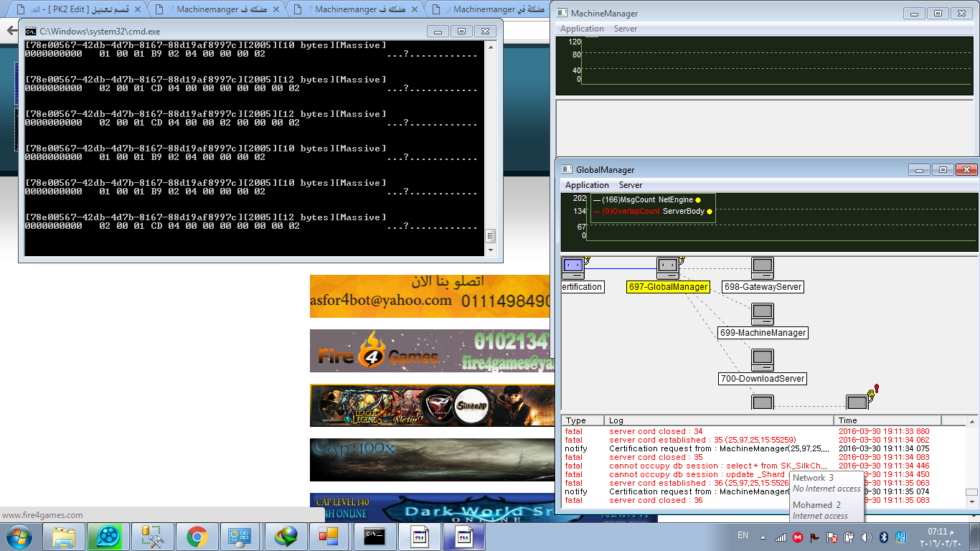The width and height of the screenshot is (980, 551).
Task: Open the database tools taskbar icon
Action: (x=153, y=537)
